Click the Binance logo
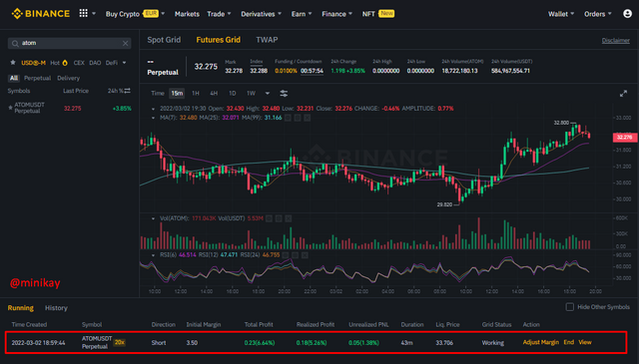 (41, 13)
